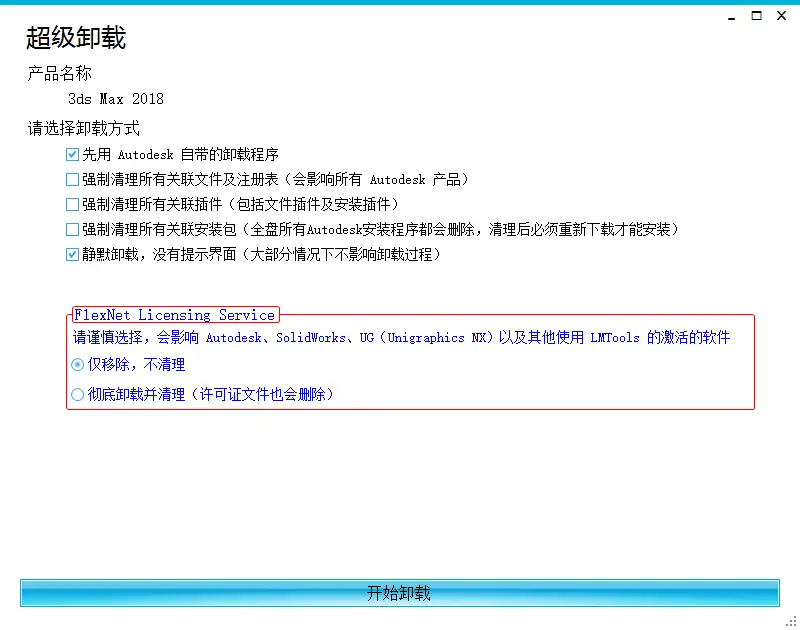Viewport: 800px width, 630px height.
Task: Click the window resize grip at corner
Action: (791, 622)
